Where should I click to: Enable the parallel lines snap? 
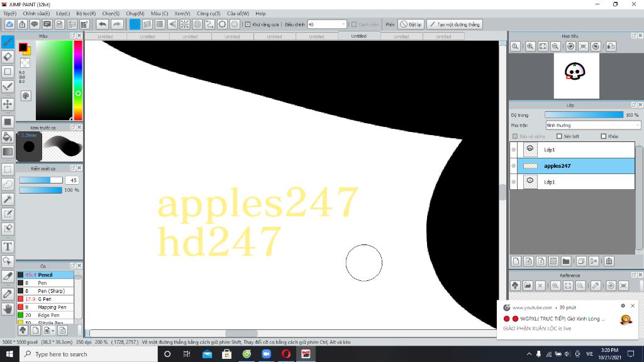point(147,25)
